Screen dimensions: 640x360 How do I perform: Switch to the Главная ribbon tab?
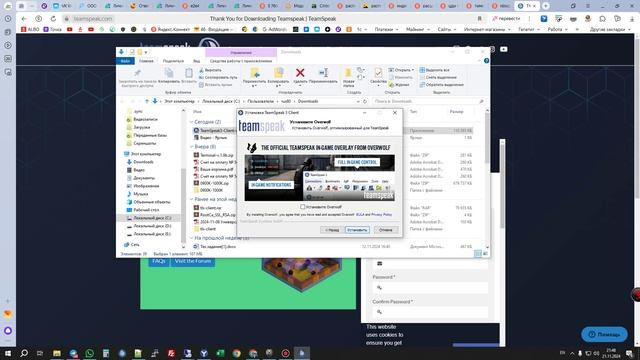pos(146,61)
